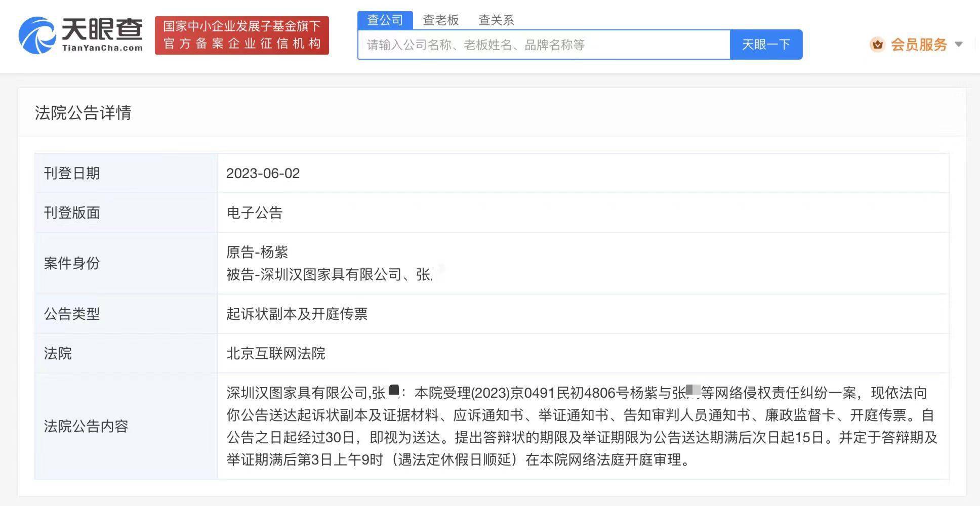Screen dimensions: 980x506
Task: Click the 电子公告 publication value
Action: (x=254, y=213)
